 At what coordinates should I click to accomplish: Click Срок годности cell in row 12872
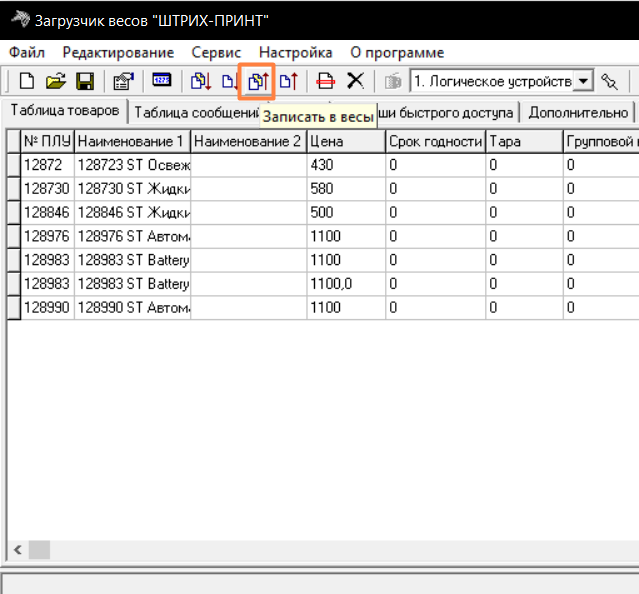click(x=435, y=165)
